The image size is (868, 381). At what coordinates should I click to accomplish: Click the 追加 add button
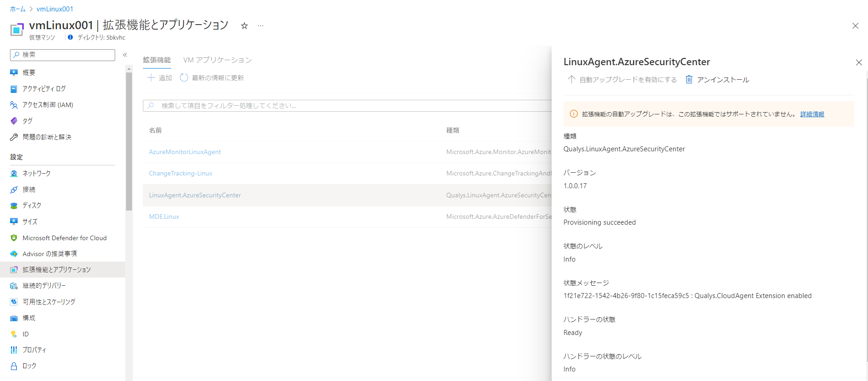tap(159, 78)
